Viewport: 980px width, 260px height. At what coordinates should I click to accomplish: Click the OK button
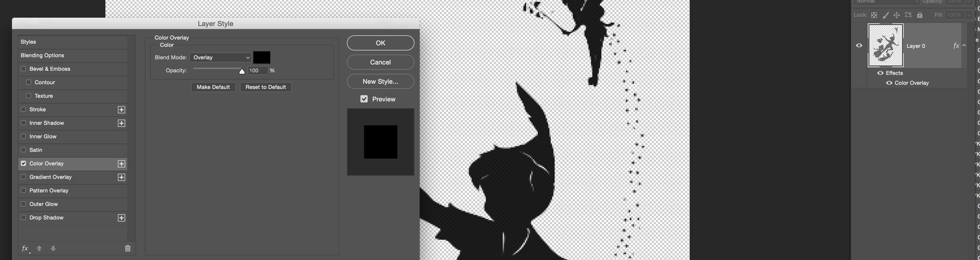tap(380, 43)
